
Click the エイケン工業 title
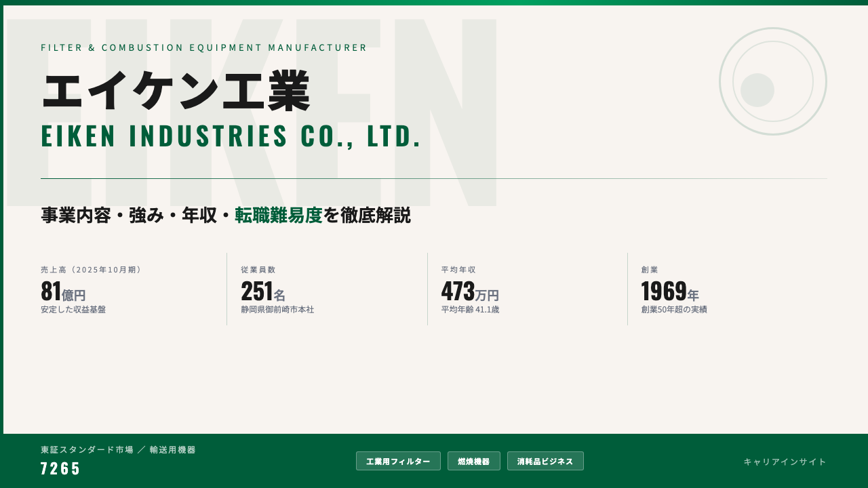click(x=176, y=90)
